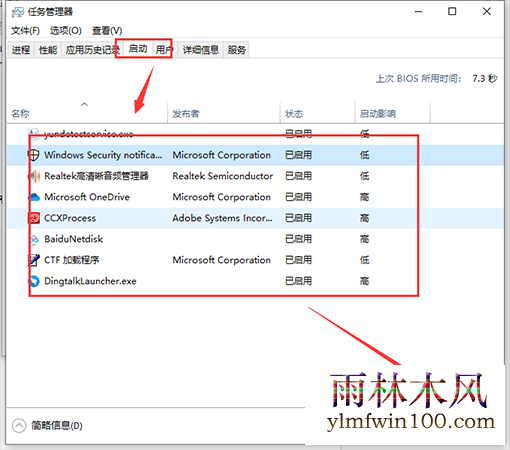Open the 文件(F) menu
This screenshot has height=450, width=510.
(x=25, y=31)
